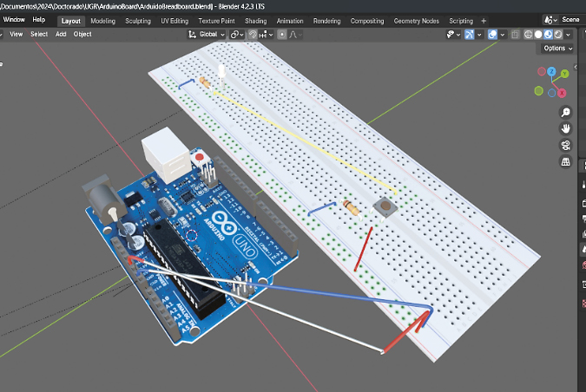Switch to the Modeling workspace tab
Screen dimensions: 586x392
tap(102, 21)
